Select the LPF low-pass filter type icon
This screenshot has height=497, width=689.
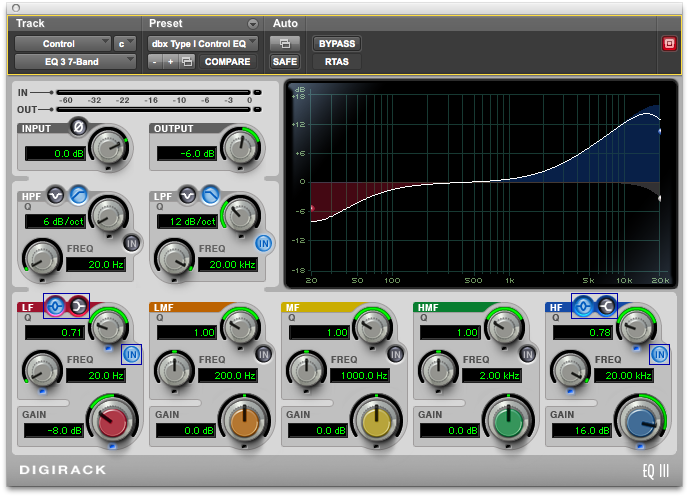coord(210,195)
